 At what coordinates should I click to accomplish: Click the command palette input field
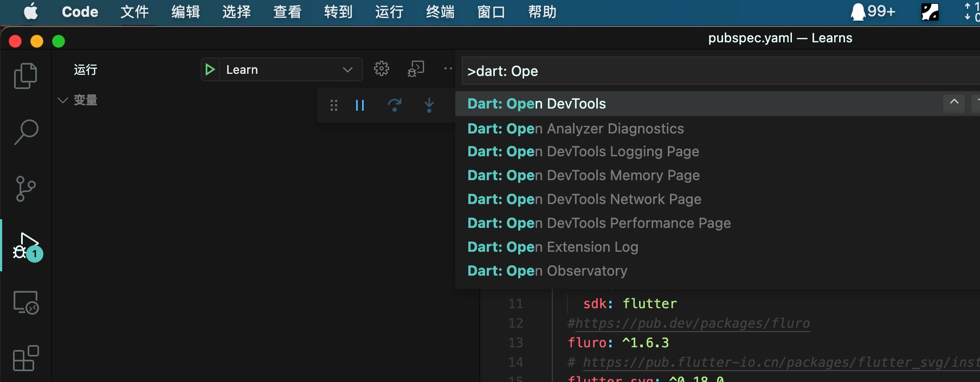705,71
